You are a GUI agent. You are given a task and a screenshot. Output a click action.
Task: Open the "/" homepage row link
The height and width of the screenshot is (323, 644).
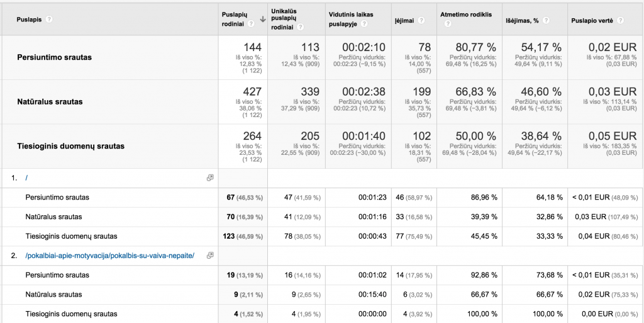(26, 178)
